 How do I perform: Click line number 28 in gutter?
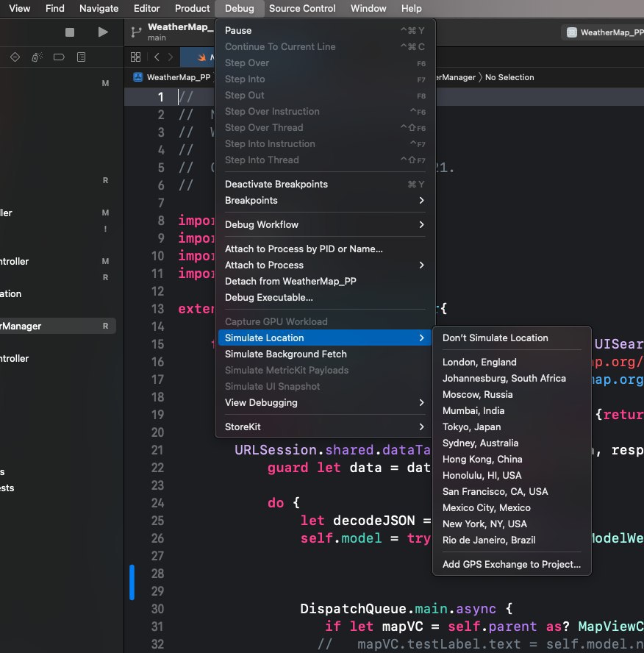point(157,574)
